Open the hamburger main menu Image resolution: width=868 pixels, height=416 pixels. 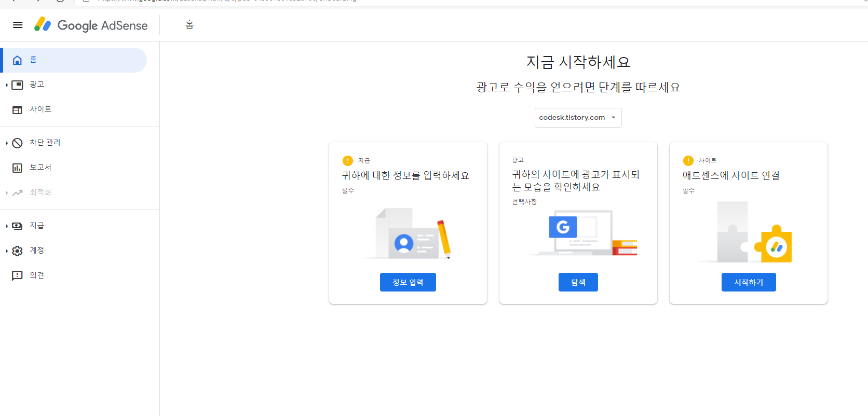(18, 25)
